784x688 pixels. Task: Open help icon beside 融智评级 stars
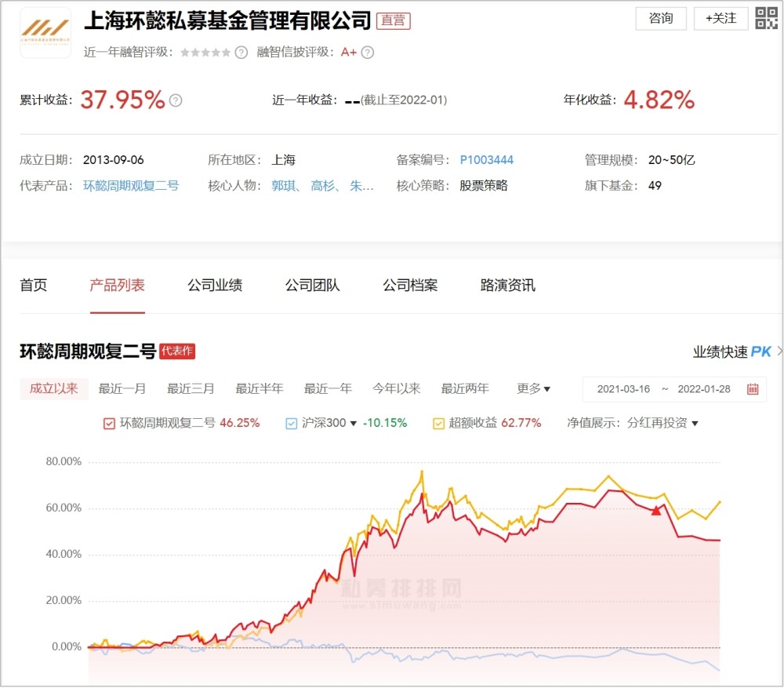pos(241,53)
